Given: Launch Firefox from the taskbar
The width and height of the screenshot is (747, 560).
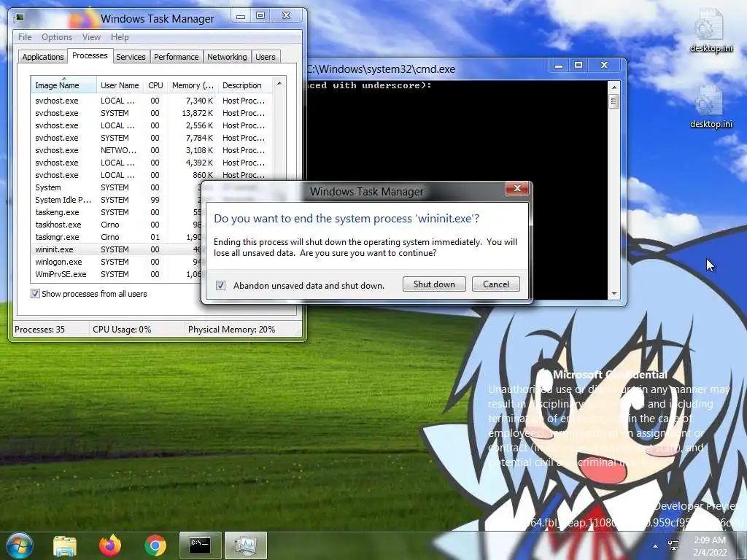Looking at the screenshot, I should (110, 545).
